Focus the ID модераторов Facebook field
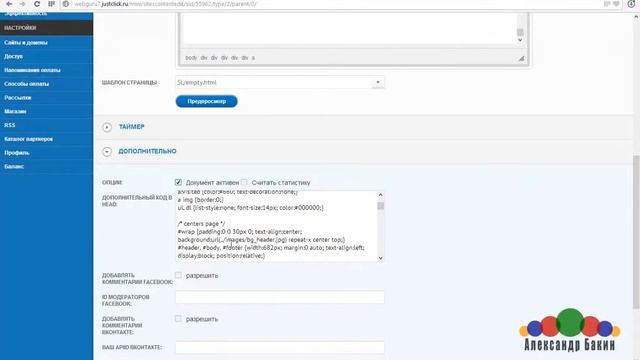Screen dimensions: 640x360 280,297
